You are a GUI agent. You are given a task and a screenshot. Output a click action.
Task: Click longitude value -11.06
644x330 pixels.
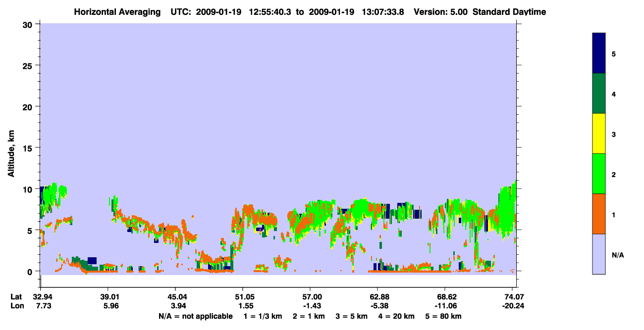coord(445,306)
